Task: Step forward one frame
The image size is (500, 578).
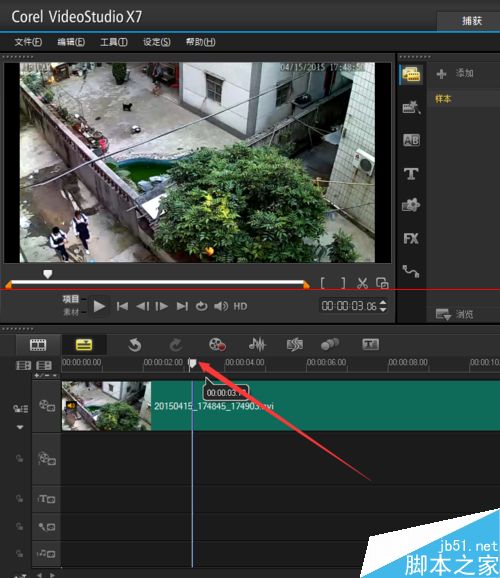Action: pyautogui.click(x=162, y=306)
